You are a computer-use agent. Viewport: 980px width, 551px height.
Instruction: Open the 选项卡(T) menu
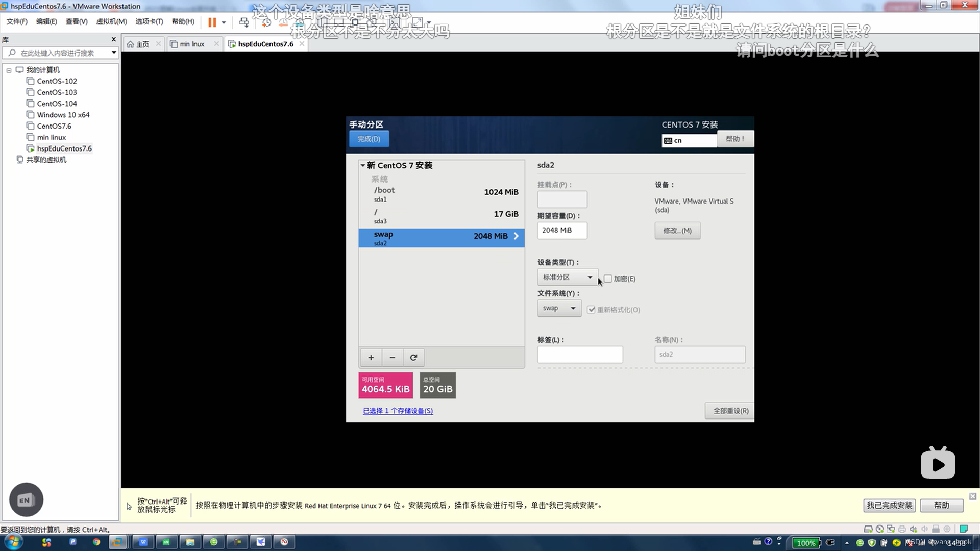pyautogui.click(x=149, y=21)
